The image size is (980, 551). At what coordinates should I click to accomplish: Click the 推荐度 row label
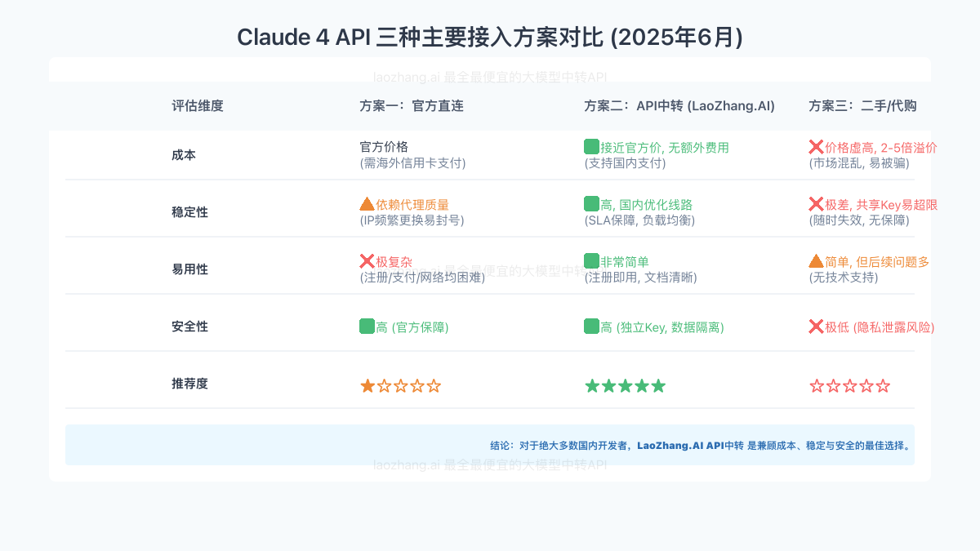tap(189, 384)
